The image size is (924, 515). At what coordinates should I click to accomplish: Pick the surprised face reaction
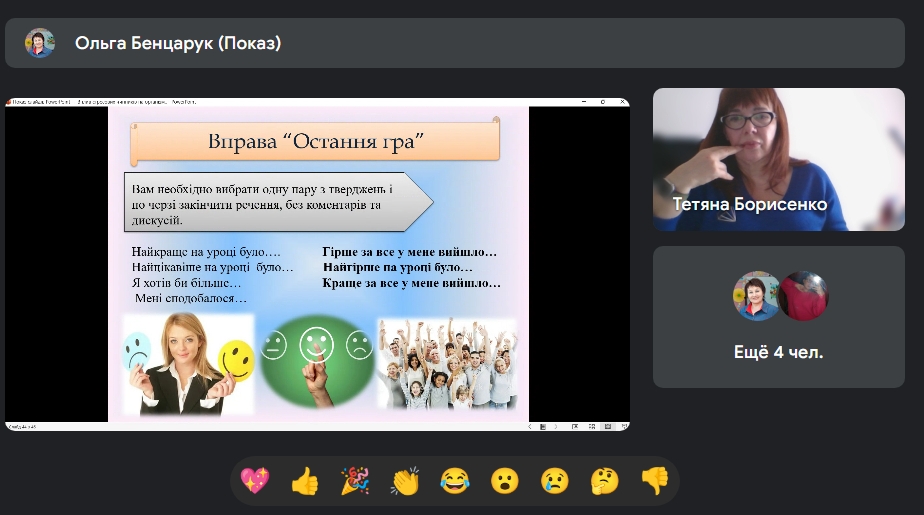click(505, 482)
